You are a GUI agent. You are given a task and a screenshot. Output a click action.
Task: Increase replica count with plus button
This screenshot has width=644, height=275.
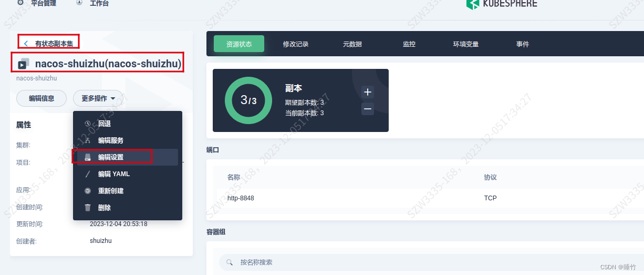(368, 92)
